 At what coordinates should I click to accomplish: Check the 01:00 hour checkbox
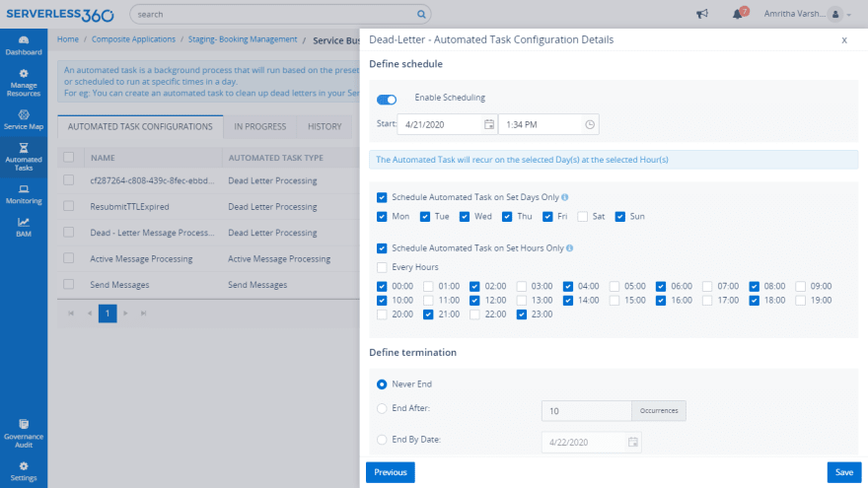pos(428,286)
